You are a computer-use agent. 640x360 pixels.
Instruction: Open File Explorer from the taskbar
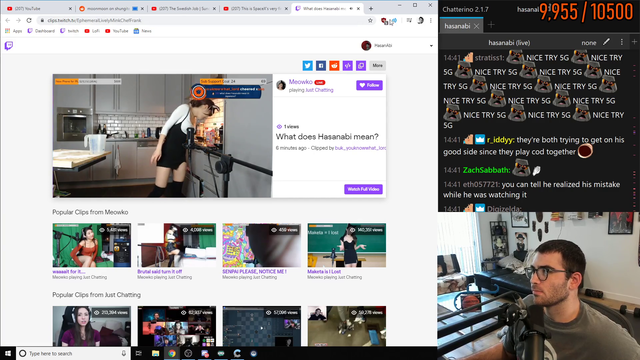point(156,353)
